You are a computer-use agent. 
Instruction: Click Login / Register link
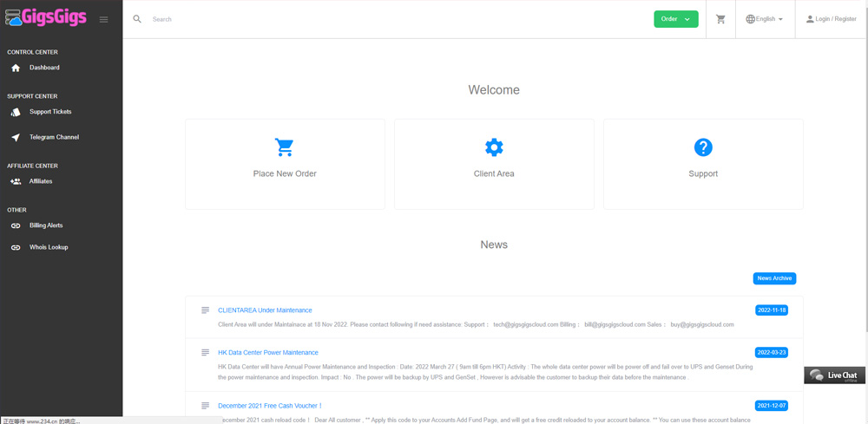pos(831,19)
